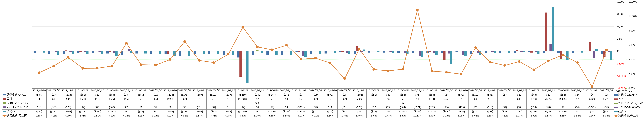Click the ($250) CAPEX cell
This screenshot has height=118, width=644.
[x=243, y=95]
